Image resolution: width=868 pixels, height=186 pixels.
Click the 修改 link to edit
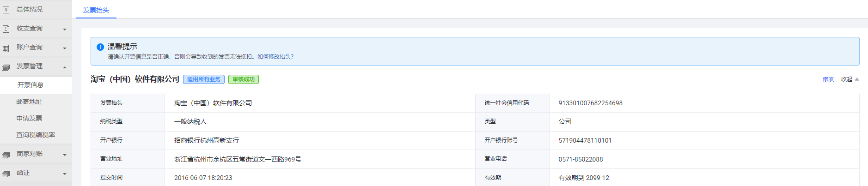[x=828, y=79]
